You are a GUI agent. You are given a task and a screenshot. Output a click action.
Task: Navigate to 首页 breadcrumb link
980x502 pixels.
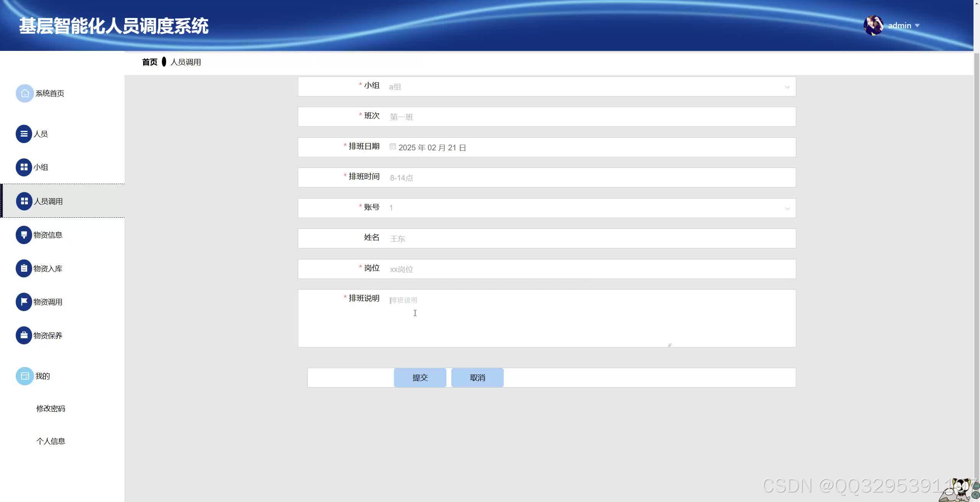(150, 62)
